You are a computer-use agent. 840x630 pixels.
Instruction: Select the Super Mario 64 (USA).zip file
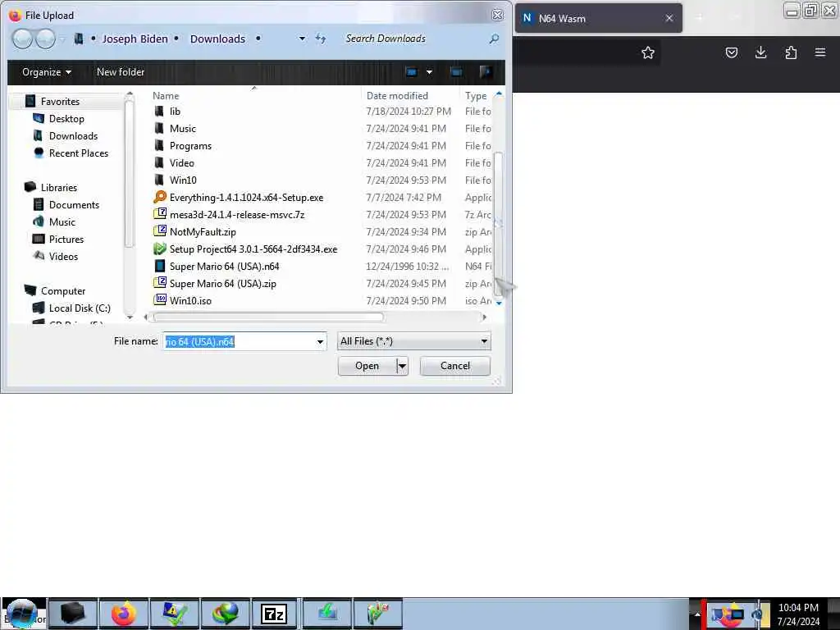(x=222, y=283)
